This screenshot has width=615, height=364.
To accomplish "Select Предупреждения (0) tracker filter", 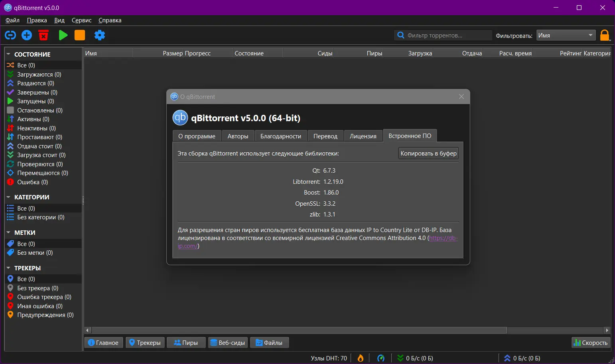I will [x=43, y=315].
